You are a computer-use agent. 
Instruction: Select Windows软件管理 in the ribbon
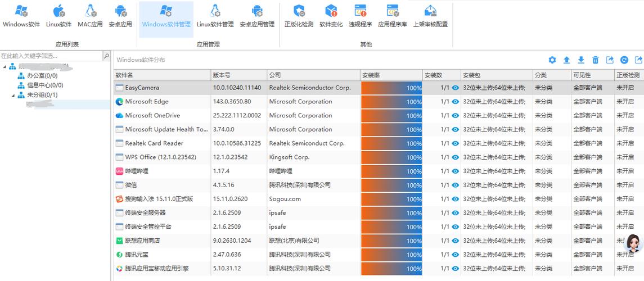(166, 19)
